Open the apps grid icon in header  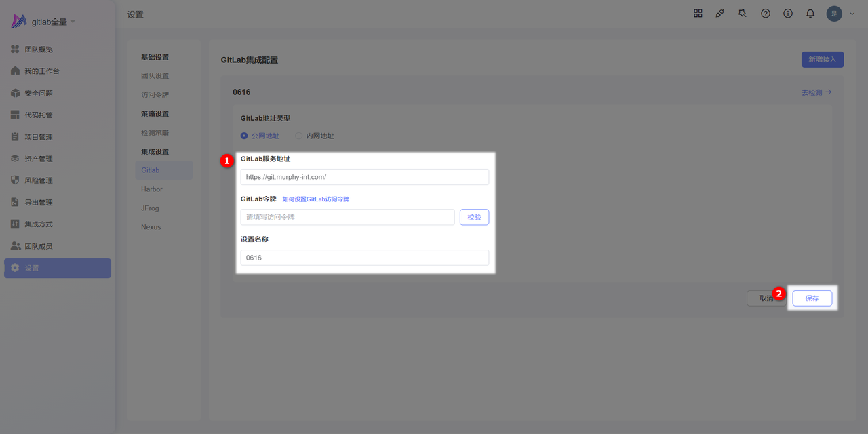pyautogui.click(x=698, y=14)
